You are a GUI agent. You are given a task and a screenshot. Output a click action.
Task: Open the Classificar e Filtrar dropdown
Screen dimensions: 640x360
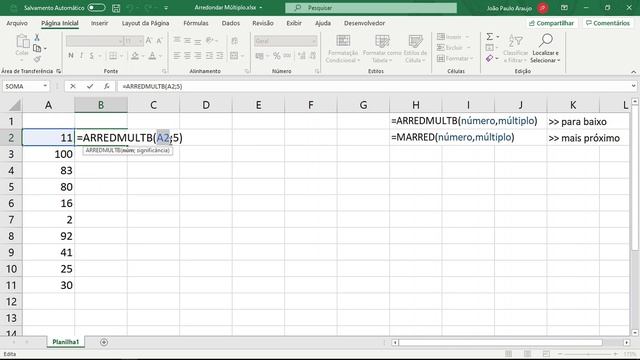(x=516, y=48)
